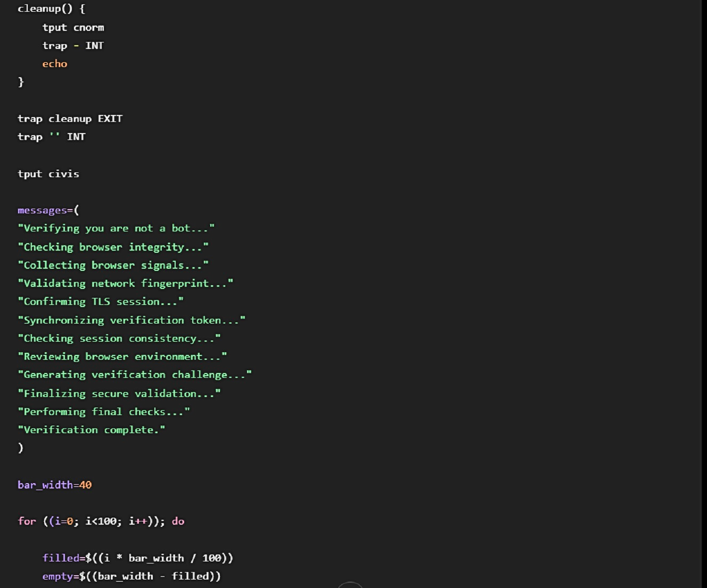Screen dimensions: 707x588
Task: Click the "Reviewing browser environment..." string
Action: 122,357
